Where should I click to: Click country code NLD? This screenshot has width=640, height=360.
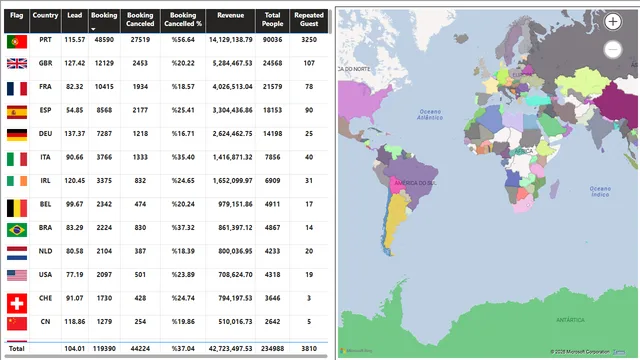pyautogui.click(x=45, y=251)
